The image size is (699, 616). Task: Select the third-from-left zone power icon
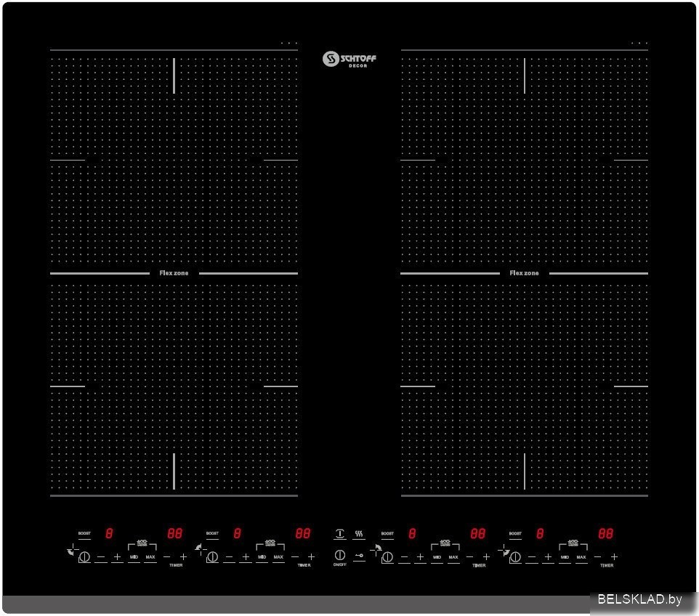click(x=387, y=557)
